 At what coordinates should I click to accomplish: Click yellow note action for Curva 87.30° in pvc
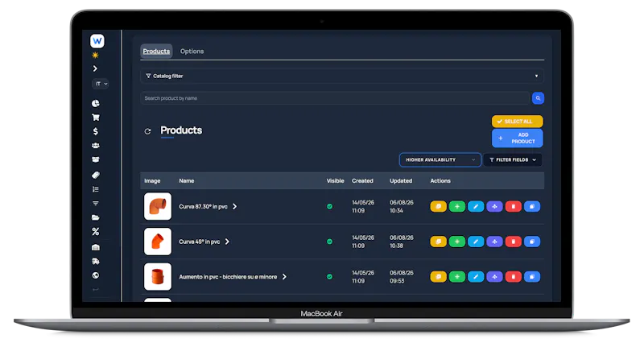438,207
